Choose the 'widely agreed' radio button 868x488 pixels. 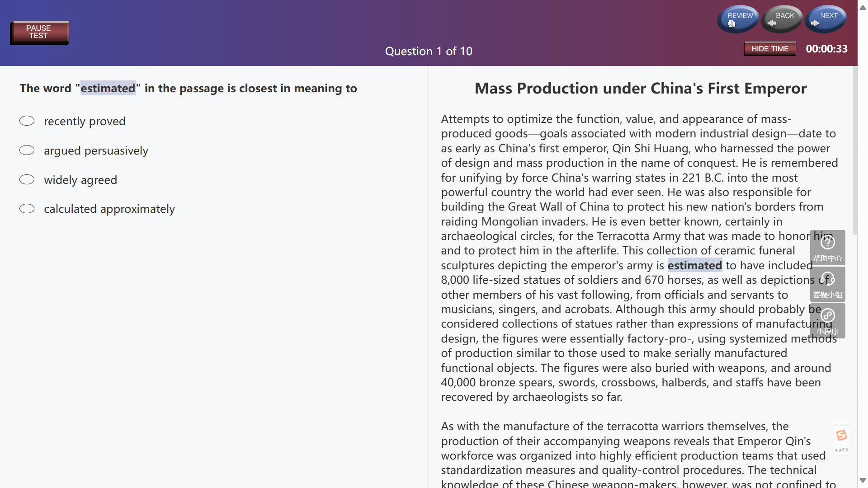[27, 179]
